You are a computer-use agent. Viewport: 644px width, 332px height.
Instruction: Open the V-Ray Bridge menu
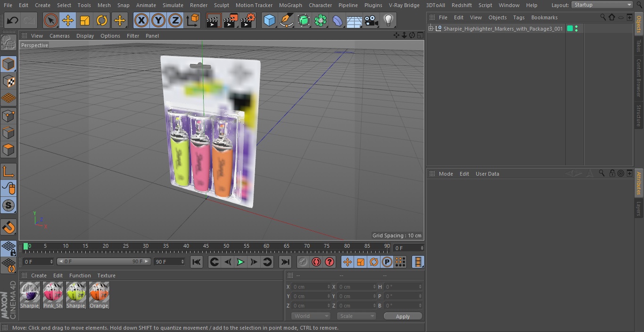(x=404, y=5)
